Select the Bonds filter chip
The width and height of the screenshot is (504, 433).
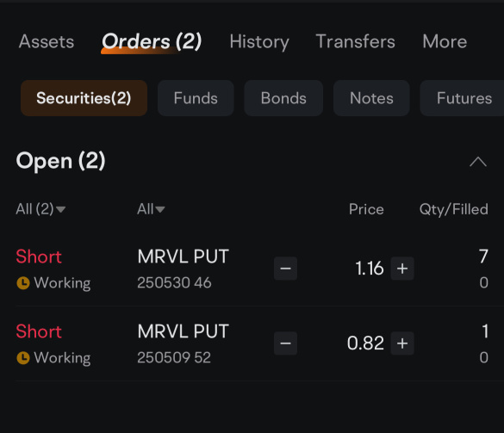(x=283, y=98)
